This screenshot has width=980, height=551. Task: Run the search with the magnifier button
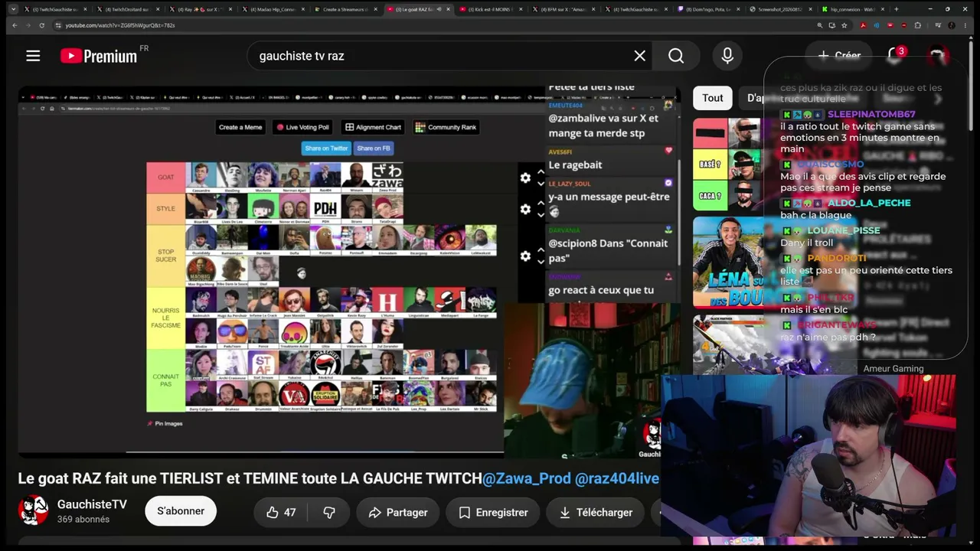pos(676,55)
